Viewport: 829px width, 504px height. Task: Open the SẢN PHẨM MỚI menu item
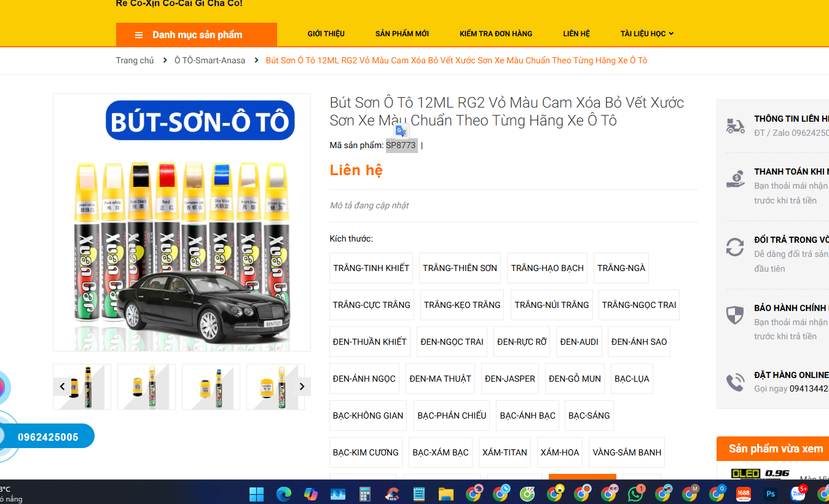[402, 34]
